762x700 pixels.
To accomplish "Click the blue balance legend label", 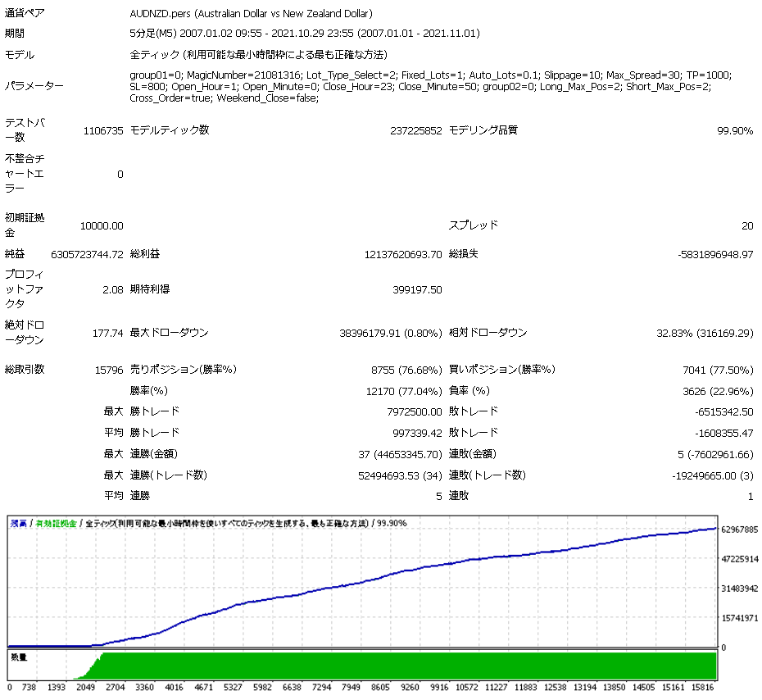I will [19, 524].
